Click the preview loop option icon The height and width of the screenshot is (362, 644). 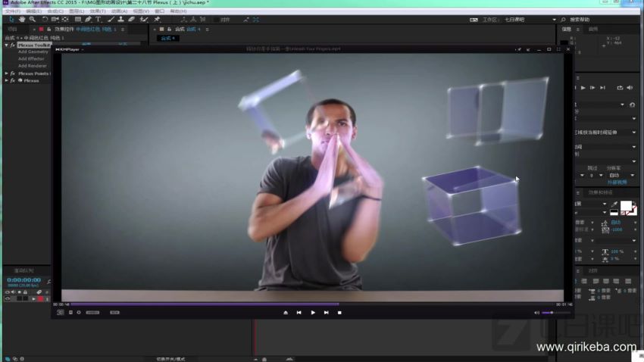(x=620, y=87)
